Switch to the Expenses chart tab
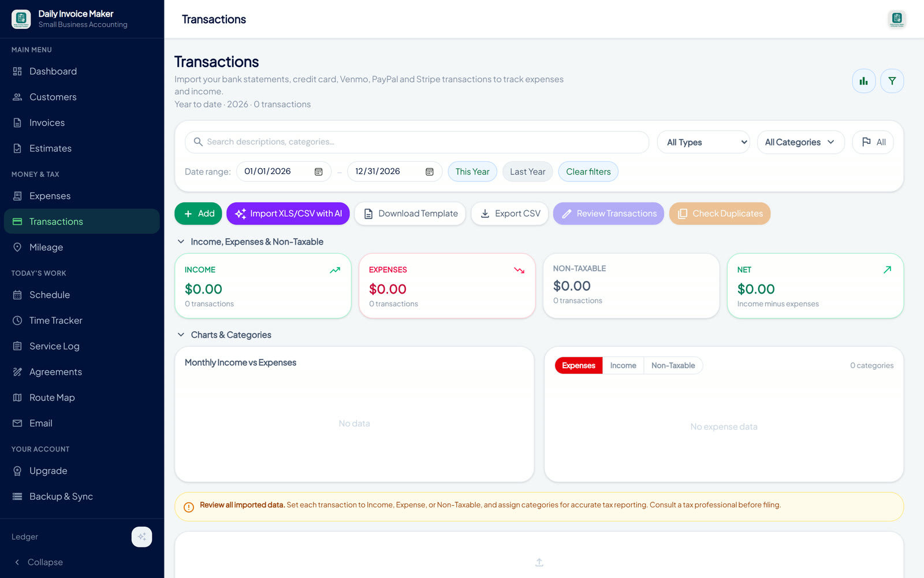The height and width of the screenshot is (578, 924). (x=579, y=365)
